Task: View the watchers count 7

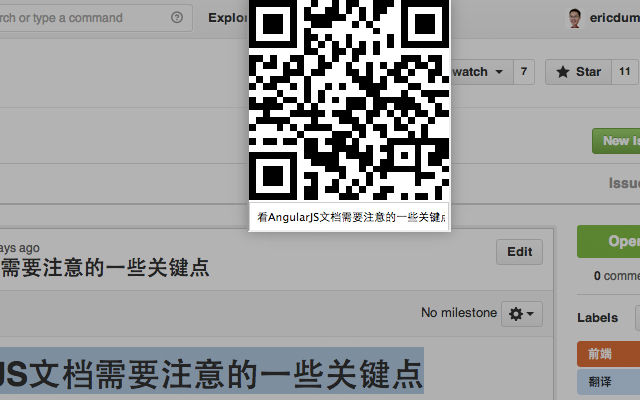Action: (x=524, y=72)
